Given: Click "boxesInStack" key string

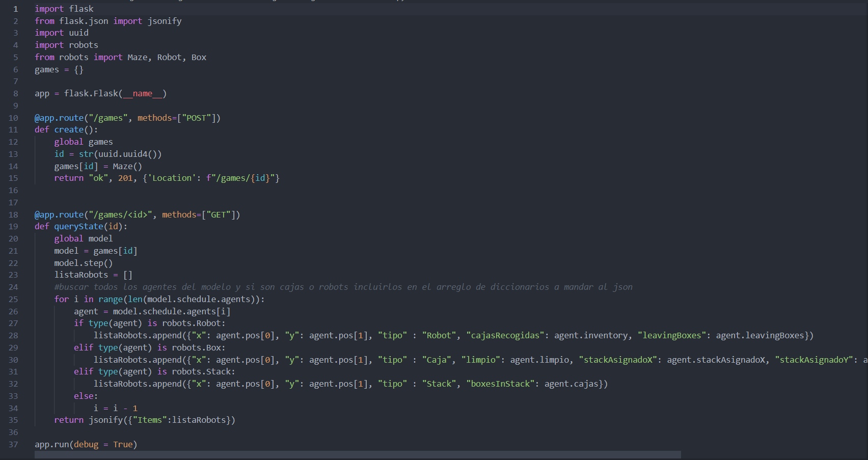Looking at the screenshot, I should click(x=500, y=384).
